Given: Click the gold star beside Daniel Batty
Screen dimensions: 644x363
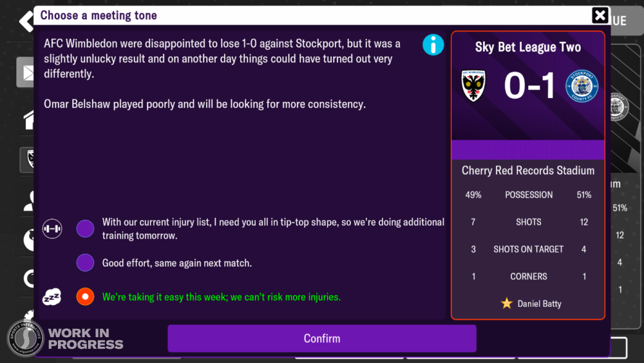Looking at the screenshot, I should coord(506,304).
